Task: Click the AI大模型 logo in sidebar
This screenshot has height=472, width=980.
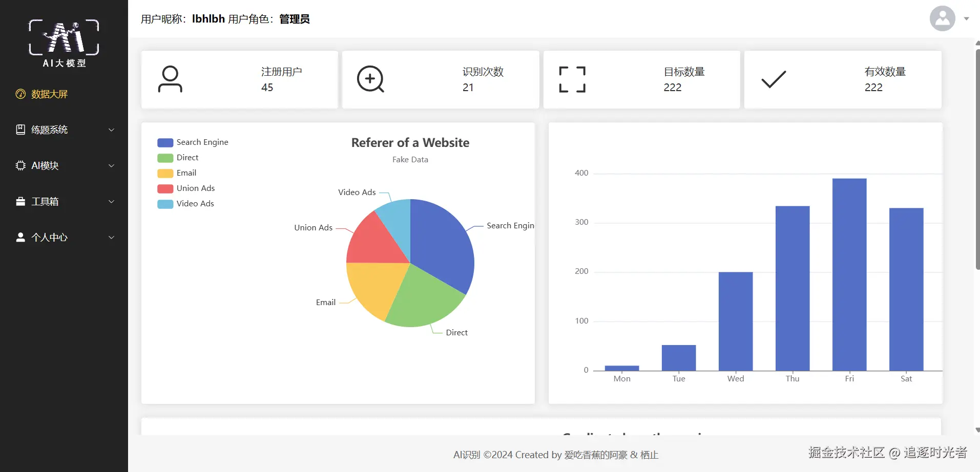Action: click(64, 44)
